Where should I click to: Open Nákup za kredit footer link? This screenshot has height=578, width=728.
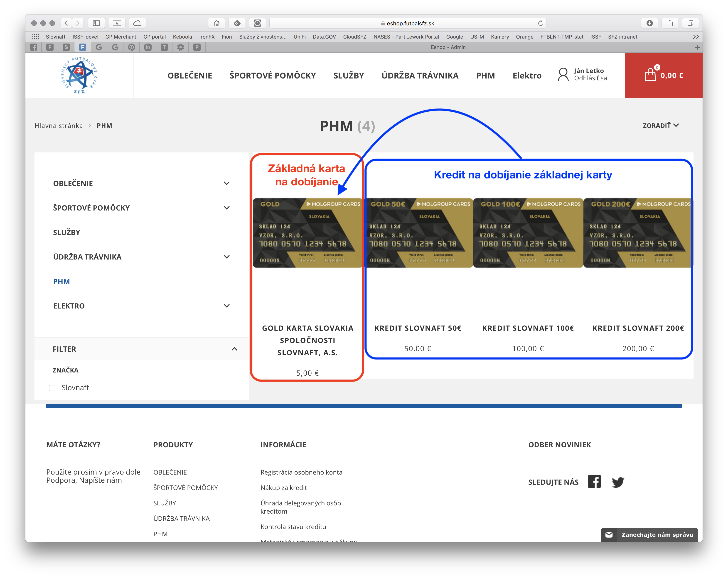click(x=284, y=487)
